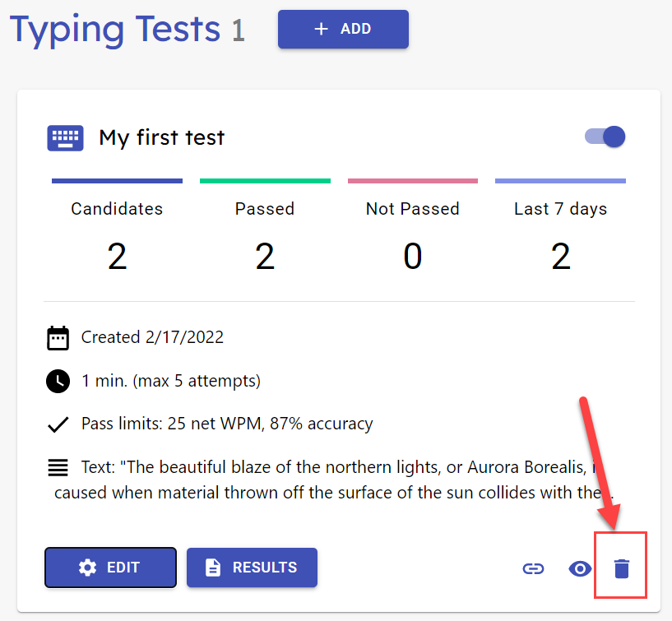Preview the test with the eye icon
Screen dimensions: 672x621
pos(580,568)
